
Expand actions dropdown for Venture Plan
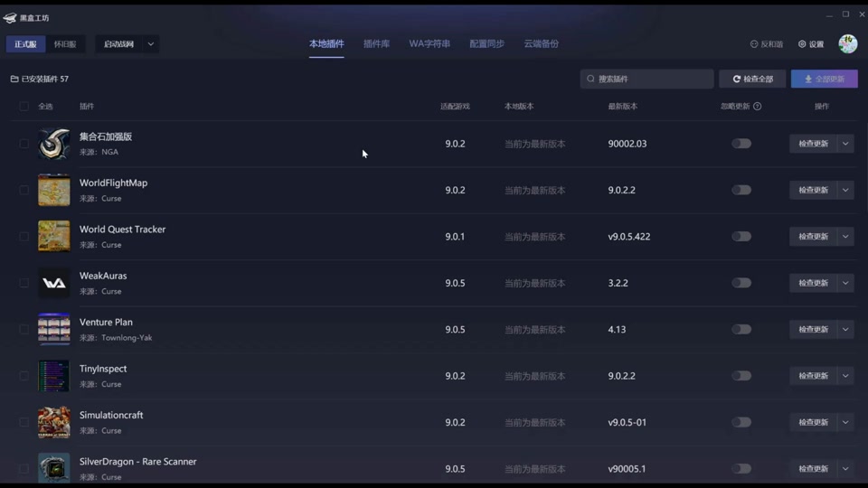[845, 330]
